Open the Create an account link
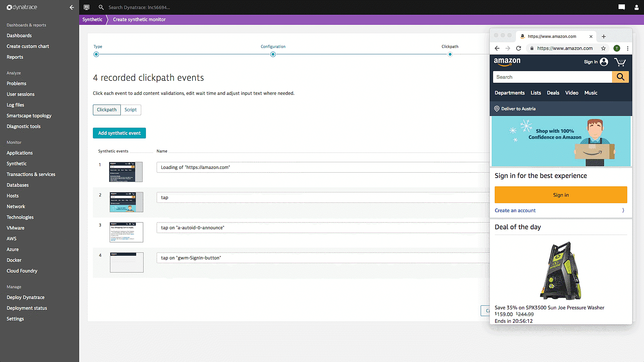Image resolution: width=644 pixels, height=362 pixels. pyautogui.click(x=515, y=210)
